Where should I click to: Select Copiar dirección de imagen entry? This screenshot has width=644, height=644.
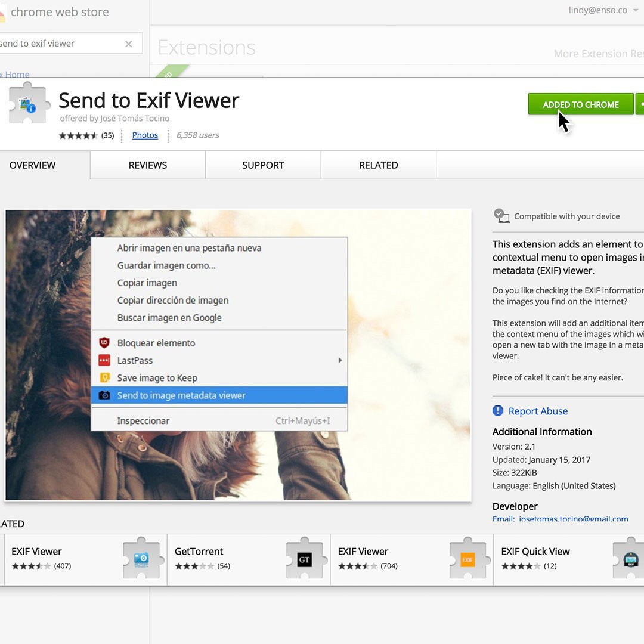[219, 300]
